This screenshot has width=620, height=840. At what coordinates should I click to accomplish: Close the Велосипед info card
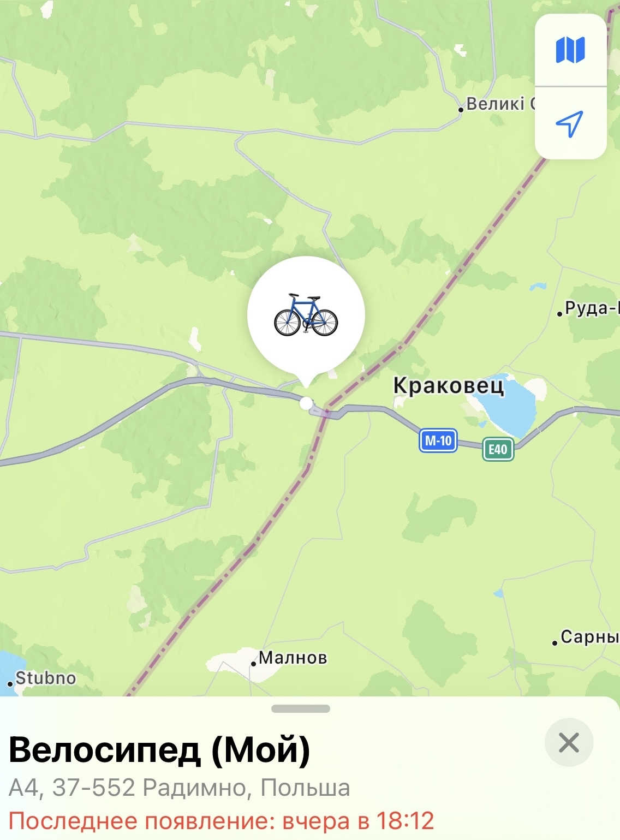coord(569,743)
